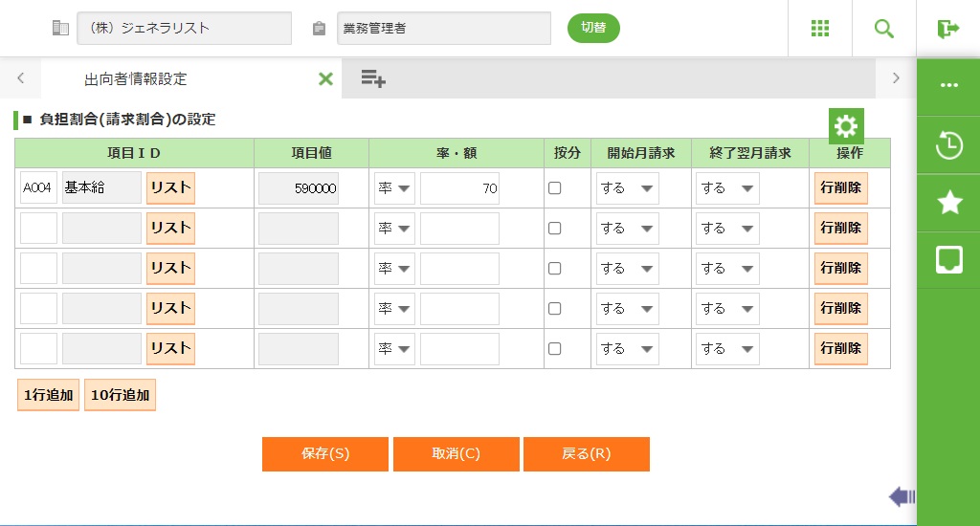Image resolution: width=980 pixels, height=526 pixels.
Task: Click the 率・額 input field showing 70
Action: pyautogui.click(x=459, y=188)
